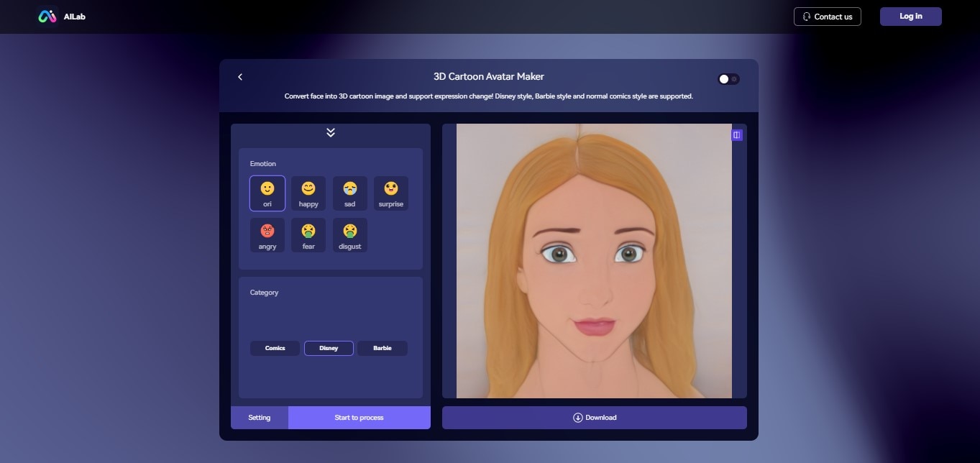Select the happy emotion

[x=308, y=193]
